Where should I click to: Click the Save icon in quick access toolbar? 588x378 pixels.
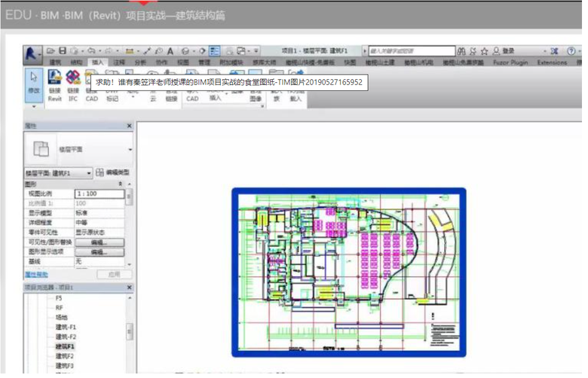tap(63, 50)
